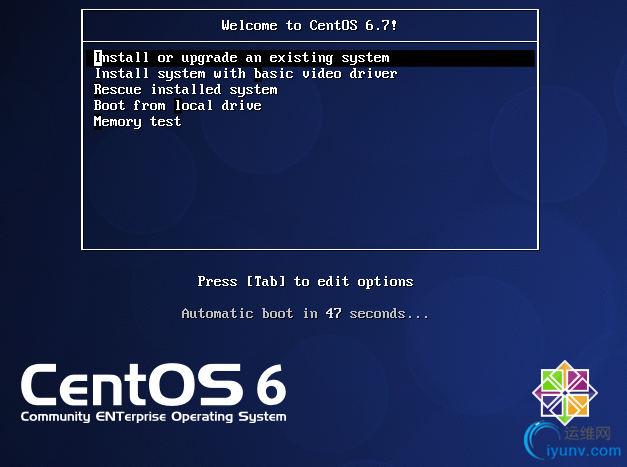627x467 pixels.
Task: Select "Install or upgrade an existing system"
Action: (310, 58)
